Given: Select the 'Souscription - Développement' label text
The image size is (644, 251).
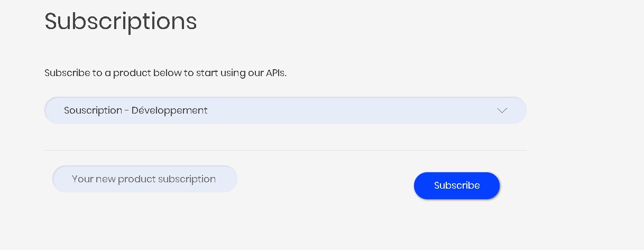Looking at the screenshot, I should pyautogui.click(x=136, y=110).
